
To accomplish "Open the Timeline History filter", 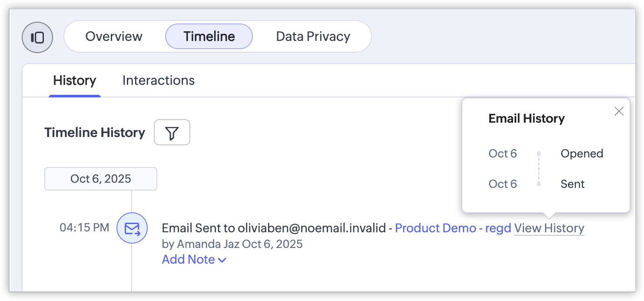I will 172,132.
